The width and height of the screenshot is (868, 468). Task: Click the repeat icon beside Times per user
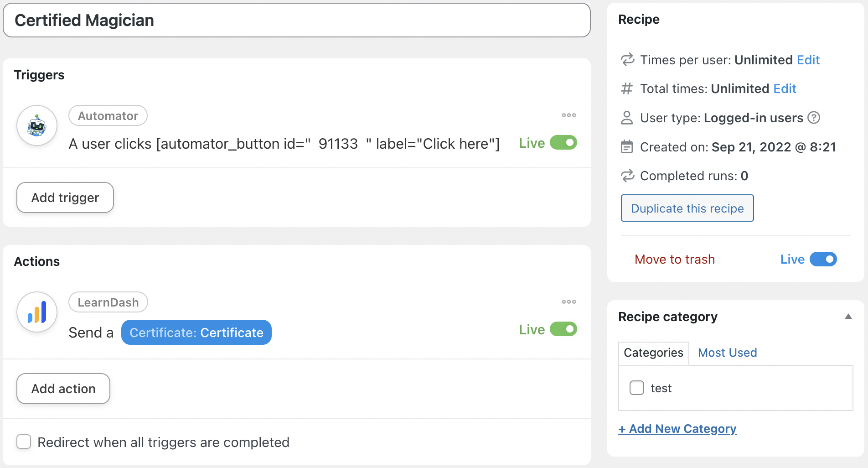pos(627,59)
